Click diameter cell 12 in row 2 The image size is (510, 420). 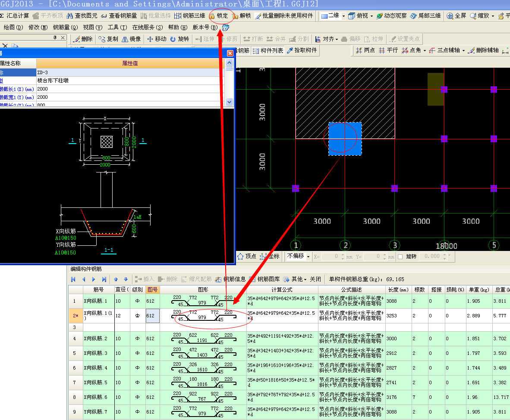122,316
